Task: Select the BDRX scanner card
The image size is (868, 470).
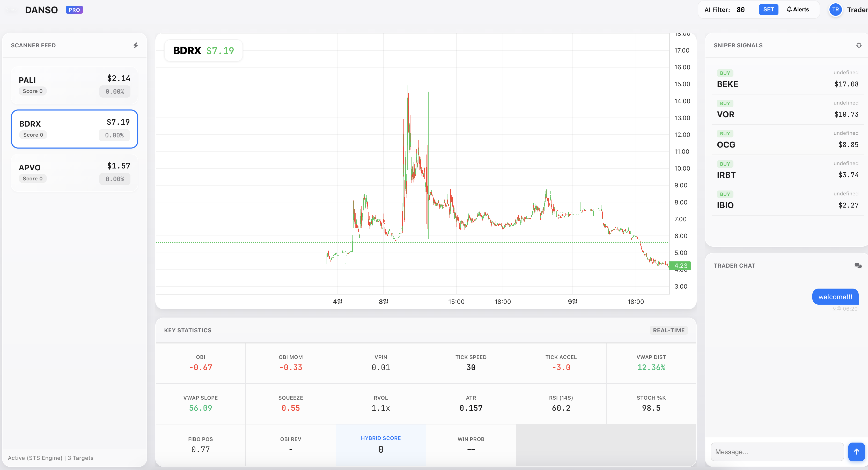Action: point(74,129)
